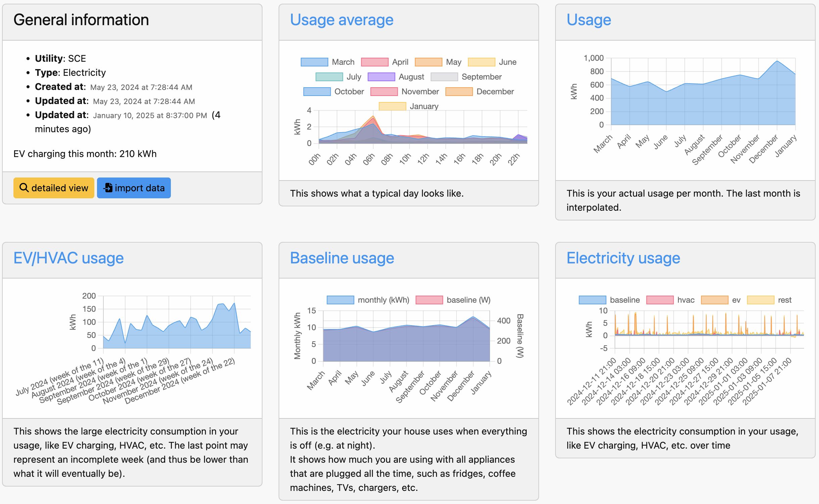Open the Usage panel title link
819x504 pixels.
pos(588,19)
